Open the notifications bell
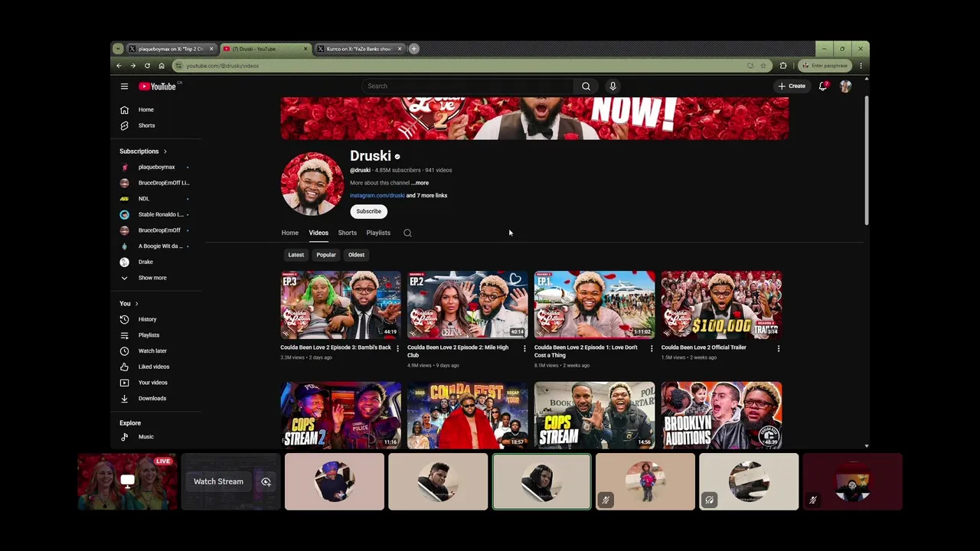 tap(823, 86)
